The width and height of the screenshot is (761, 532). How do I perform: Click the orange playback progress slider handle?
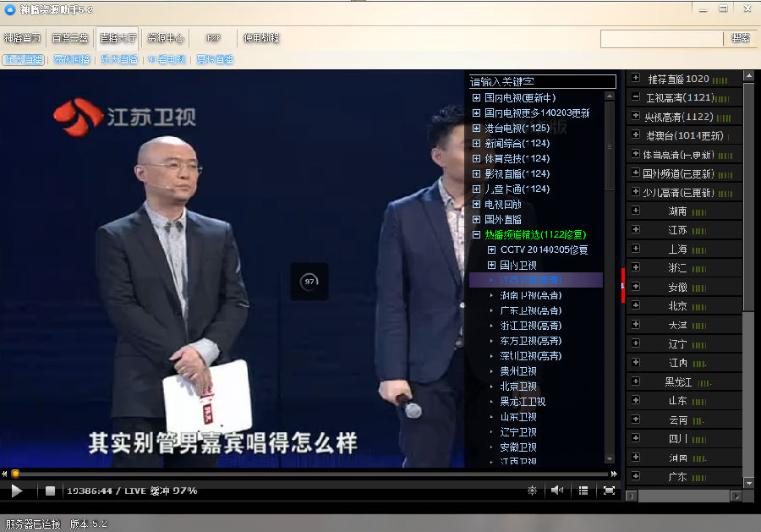pos(15,474)
